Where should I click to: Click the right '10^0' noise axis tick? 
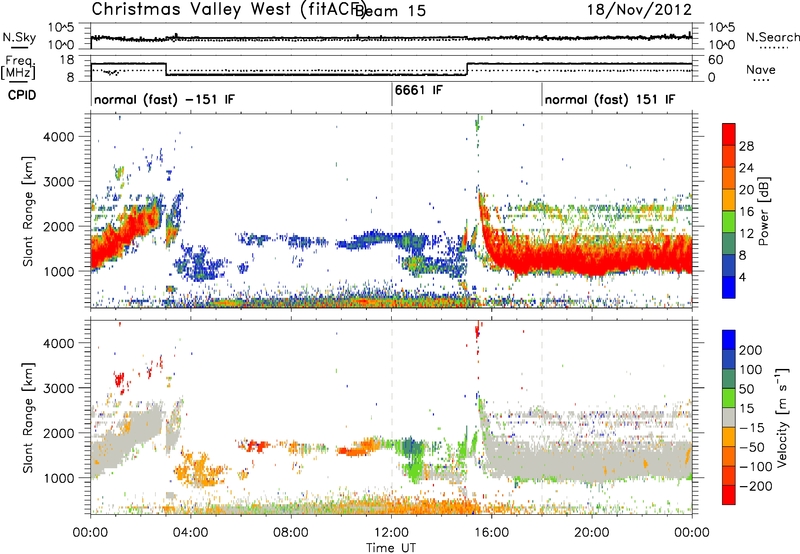coord(722,45)
